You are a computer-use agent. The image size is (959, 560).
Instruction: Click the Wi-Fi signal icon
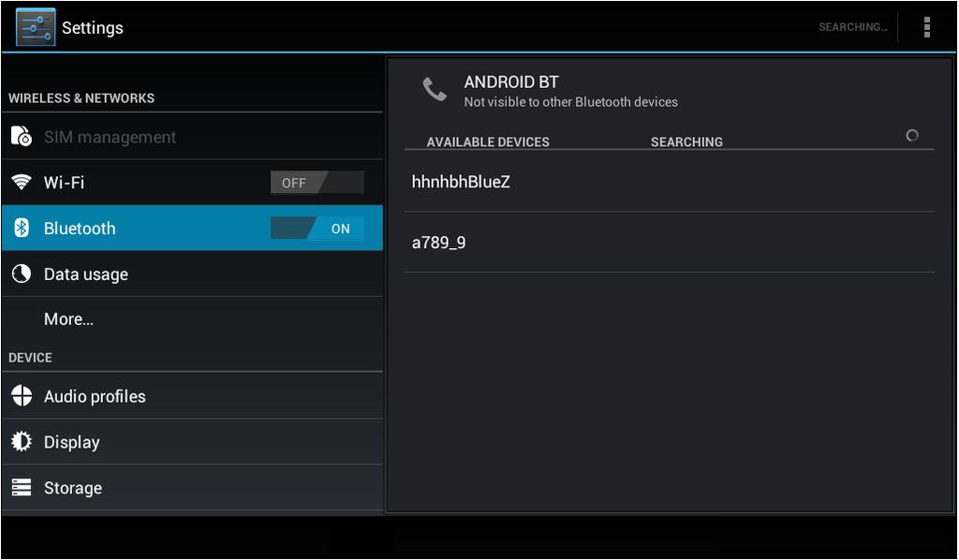click(x=22, y=183)
